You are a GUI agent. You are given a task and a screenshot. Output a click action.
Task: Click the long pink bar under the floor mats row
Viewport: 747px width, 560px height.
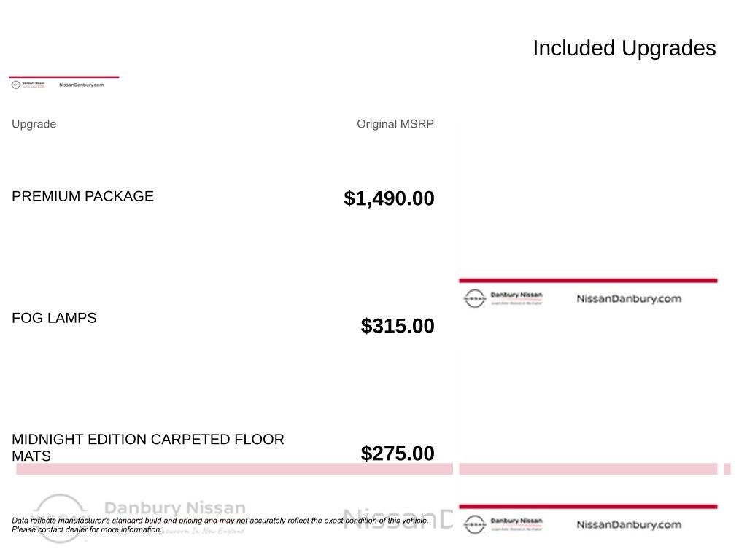(x=234, y=469)
